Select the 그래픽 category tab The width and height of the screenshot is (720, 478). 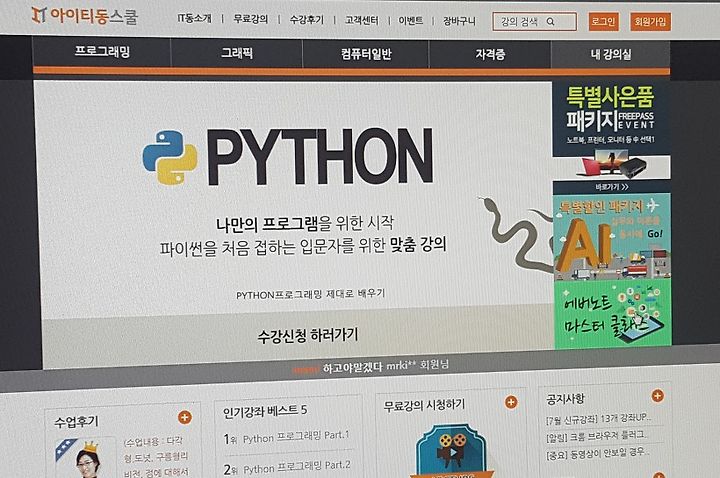point(236,53)
